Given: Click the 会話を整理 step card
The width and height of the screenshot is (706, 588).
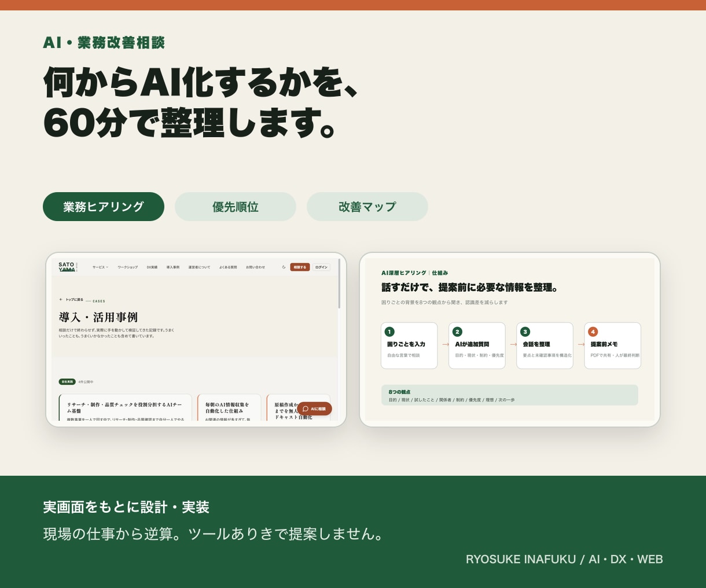Looking at the screenshot, I should [x=545, y=346].
